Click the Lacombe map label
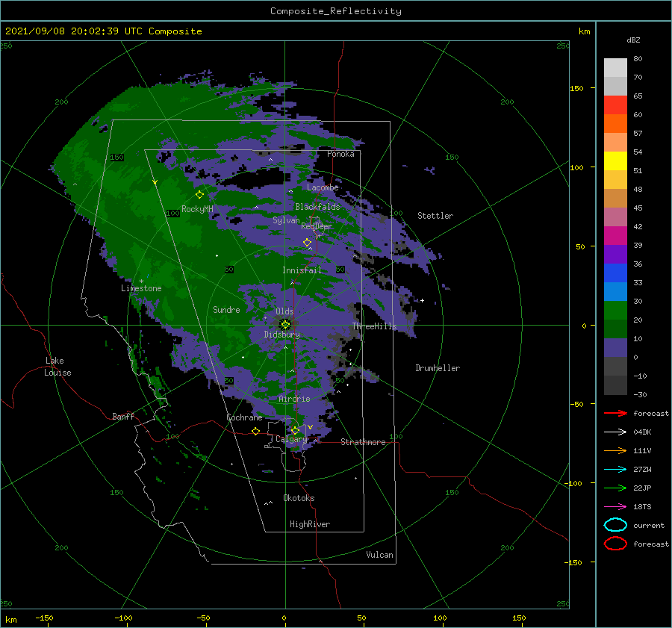 click(x=323, y=187)
